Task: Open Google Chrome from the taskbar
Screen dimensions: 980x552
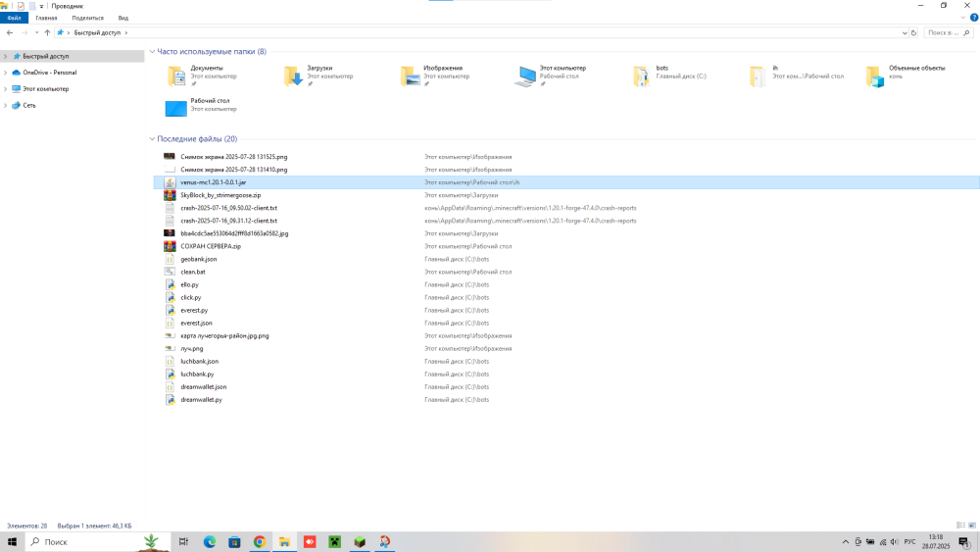Action: [260, 541]
